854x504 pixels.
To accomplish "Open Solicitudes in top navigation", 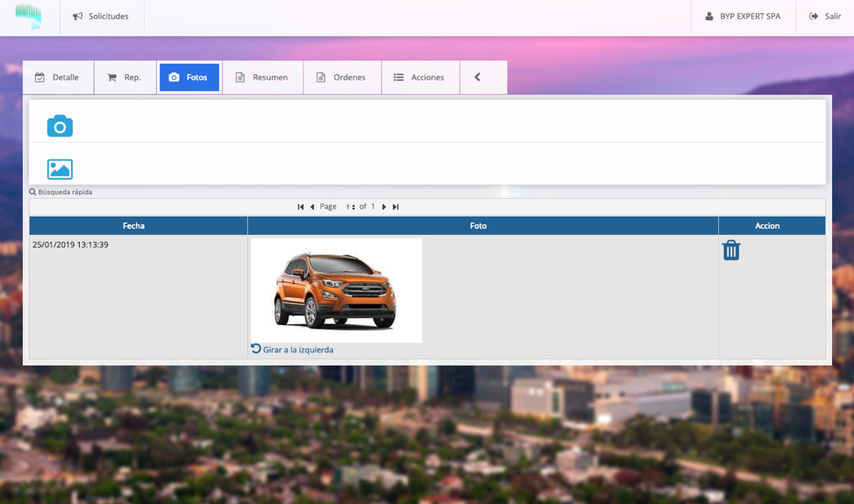I will point(101,17).
